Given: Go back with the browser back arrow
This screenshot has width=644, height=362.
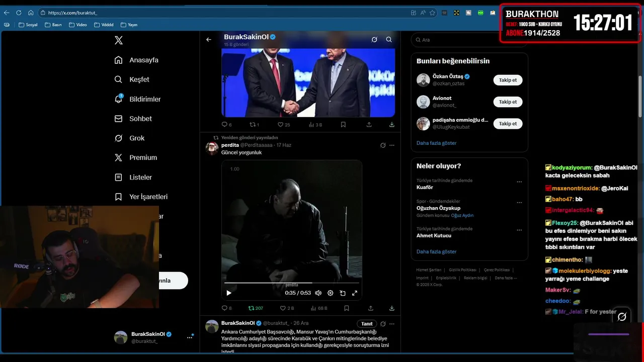Looking at the screenshot, I should pyautogui.click(x=7, y=13).
